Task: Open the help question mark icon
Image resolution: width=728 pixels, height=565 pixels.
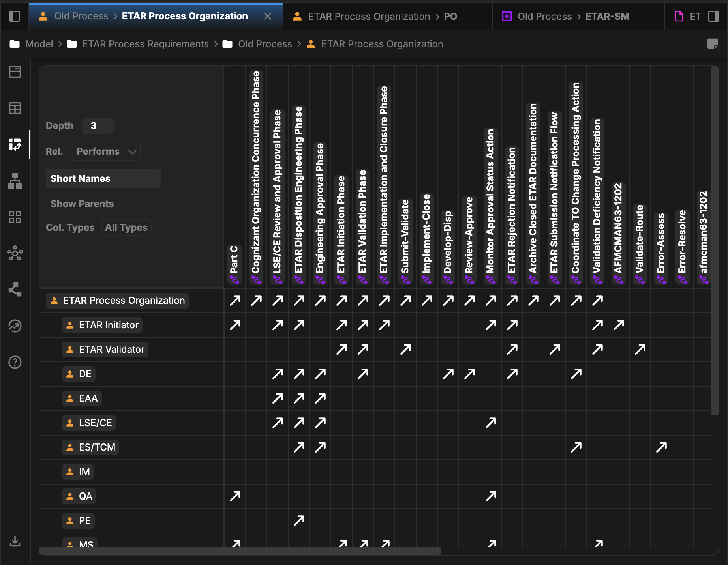Action: (x=15, y=362)
